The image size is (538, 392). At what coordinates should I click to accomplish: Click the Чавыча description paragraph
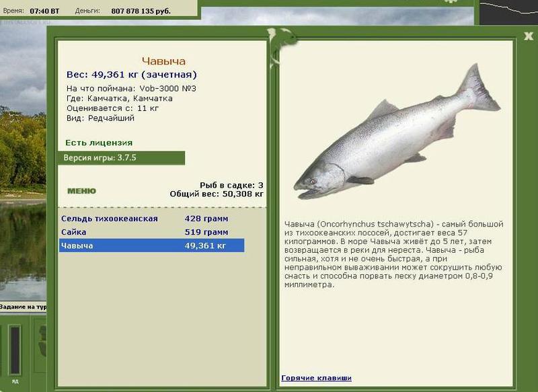point(394,254)
